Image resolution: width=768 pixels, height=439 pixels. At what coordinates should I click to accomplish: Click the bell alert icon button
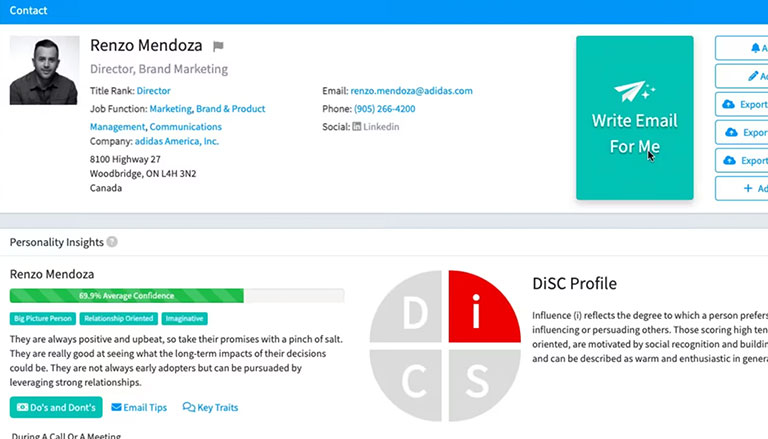coord(755,48)
